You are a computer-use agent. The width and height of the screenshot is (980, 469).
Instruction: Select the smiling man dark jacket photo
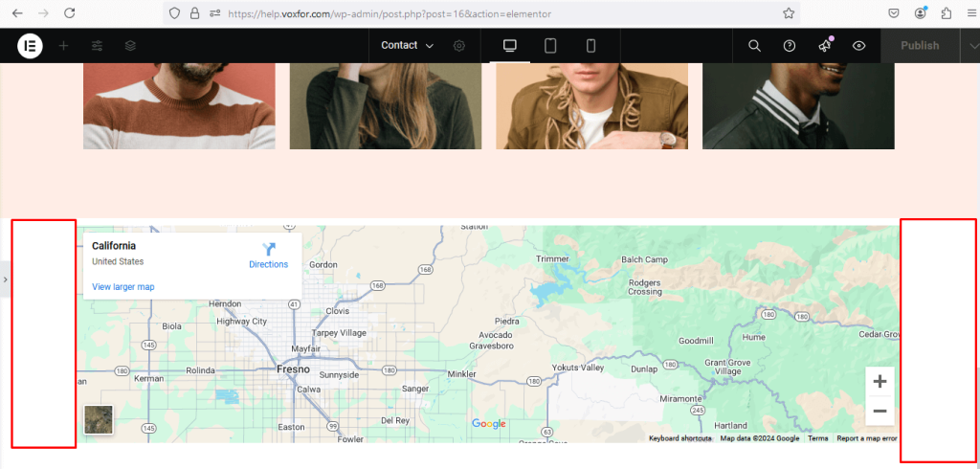(x=798, y=105)
